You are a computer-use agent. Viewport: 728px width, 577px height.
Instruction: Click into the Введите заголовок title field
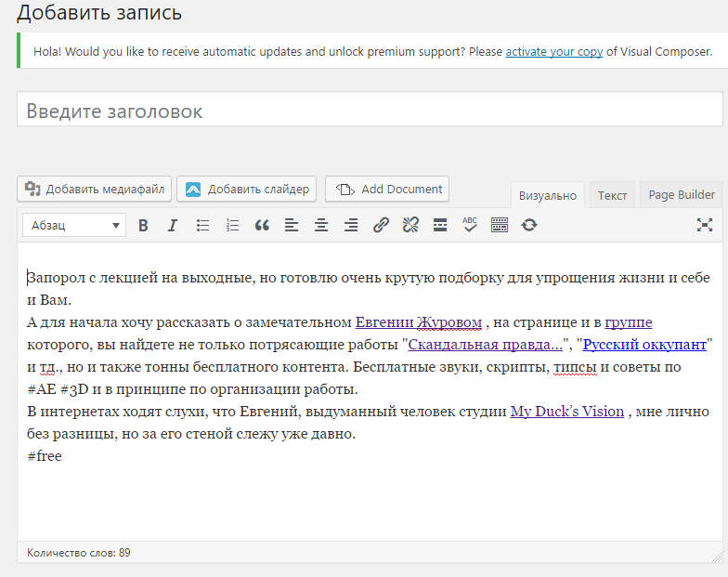[x=370, y=111]
